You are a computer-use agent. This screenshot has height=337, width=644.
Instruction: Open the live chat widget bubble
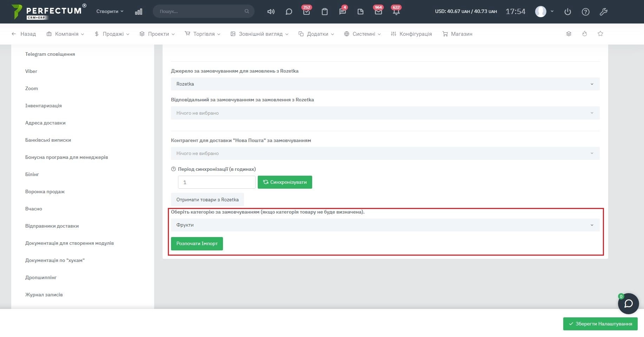point(628,303)
